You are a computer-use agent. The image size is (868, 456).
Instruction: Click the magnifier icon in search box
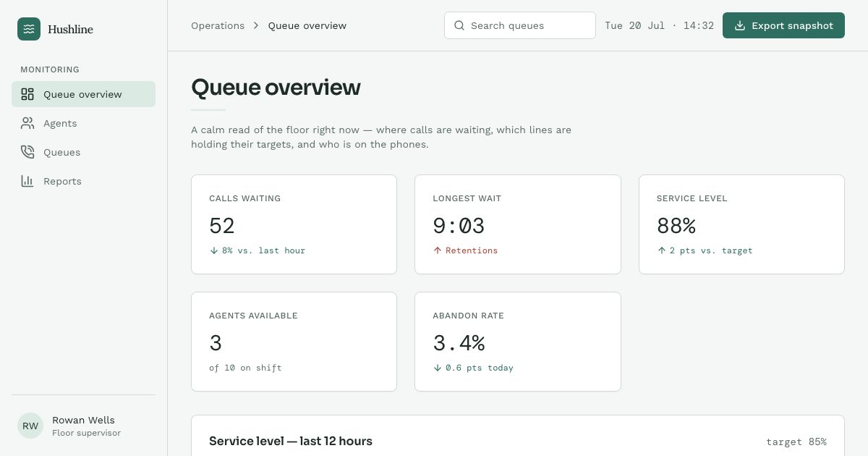[x=459, y=25]
